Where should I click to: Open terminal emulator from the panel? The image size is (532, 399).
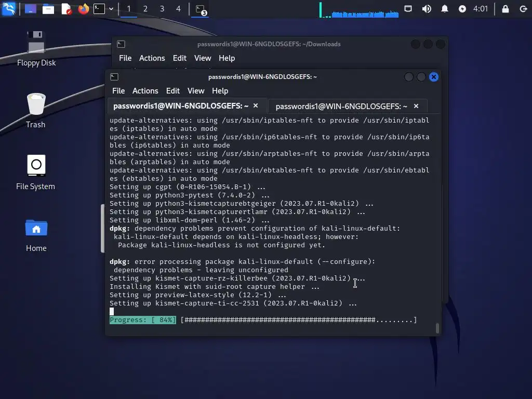pos(99,9)
